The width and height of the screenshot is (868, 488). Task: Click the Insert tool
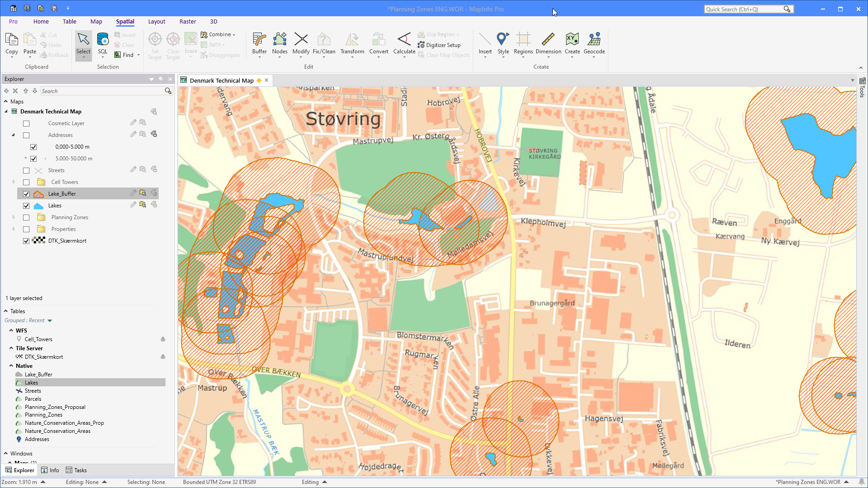click(x=485, y=44)
